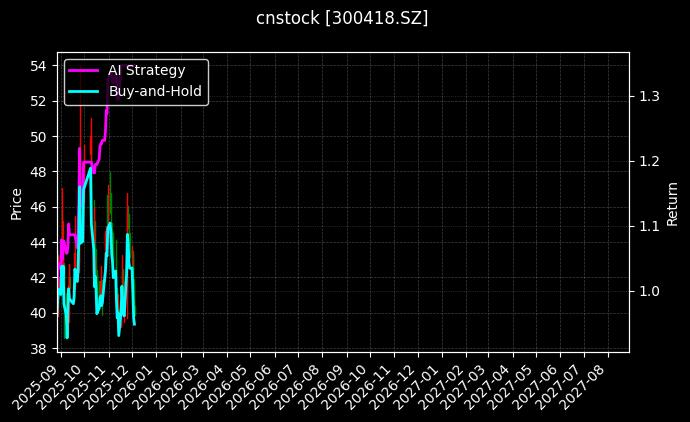Image resolution: width=690 pixels, height=422 pixels.
Task: Click the cyan line swatch in legend
Action: click(83, 90)
